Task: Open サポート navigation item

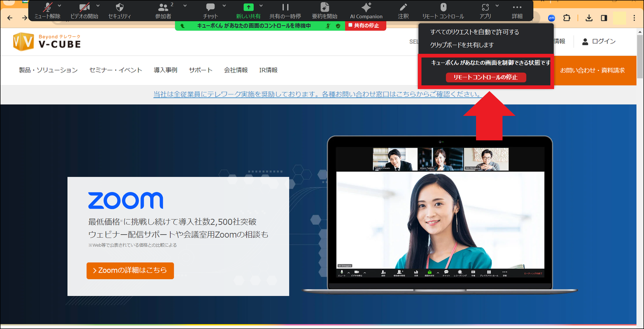Action: 200,70
